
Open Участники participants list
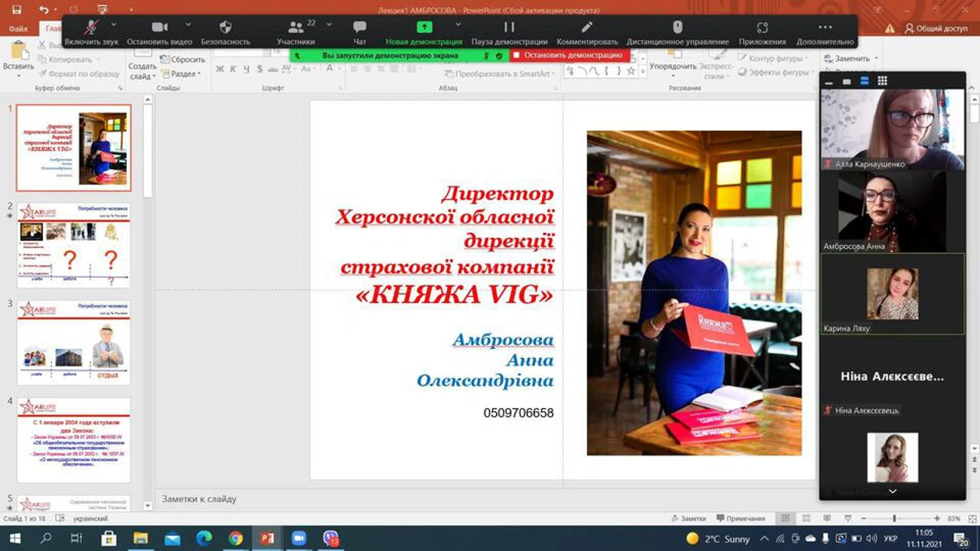click(296, 33)
